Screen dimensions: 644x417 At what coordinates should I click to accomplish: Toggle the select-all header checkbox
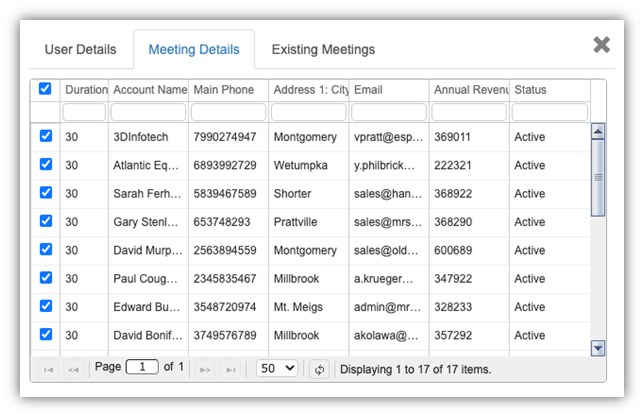(45, 88)
